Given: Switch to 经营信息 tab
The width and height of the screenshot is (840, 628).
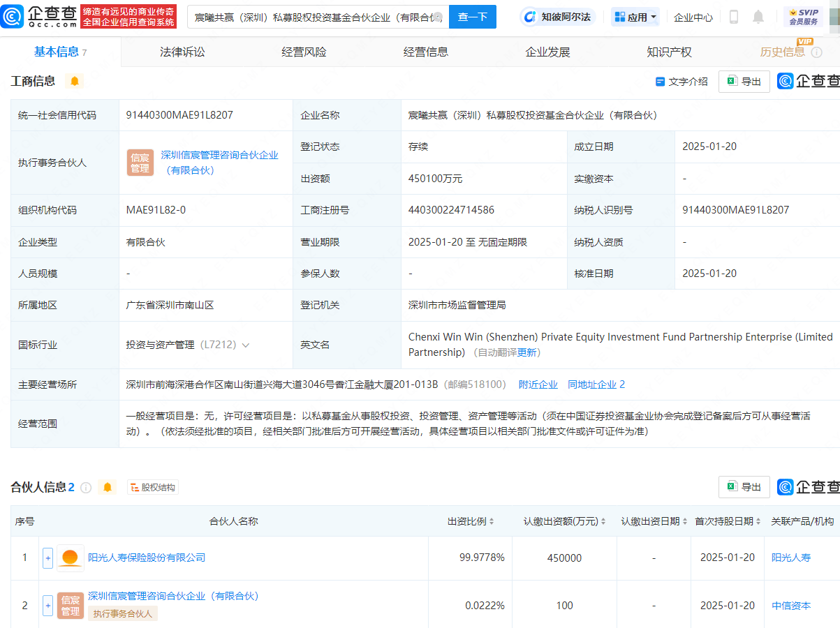Looking at the screenshot, I should tap(426, 52).
